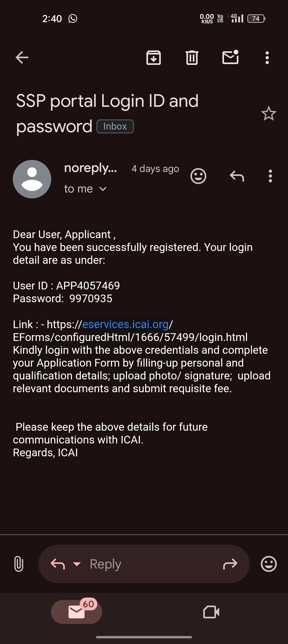Attach a file with paperclip icon
Screen dimensions: 288x644
click(x=19, y=564)
